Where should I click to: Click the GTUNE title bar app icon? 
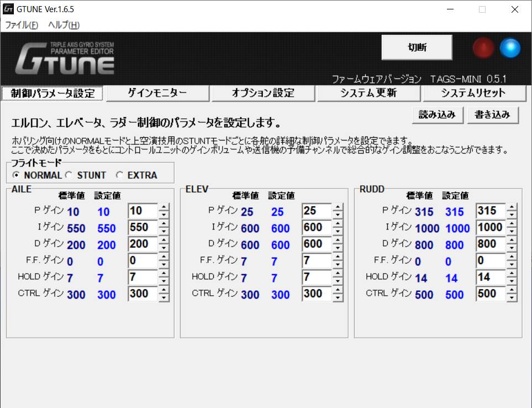pos(8,9)
